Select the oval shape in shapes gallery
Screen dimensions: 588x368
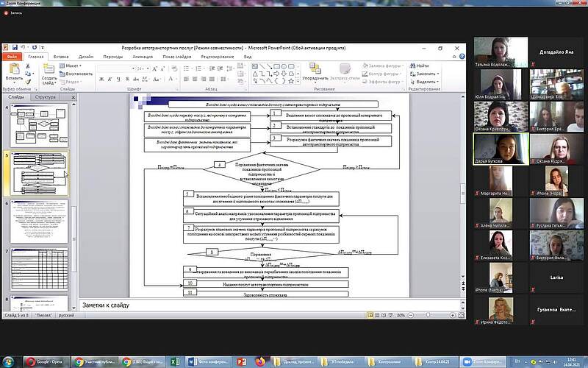click(284, 66)
